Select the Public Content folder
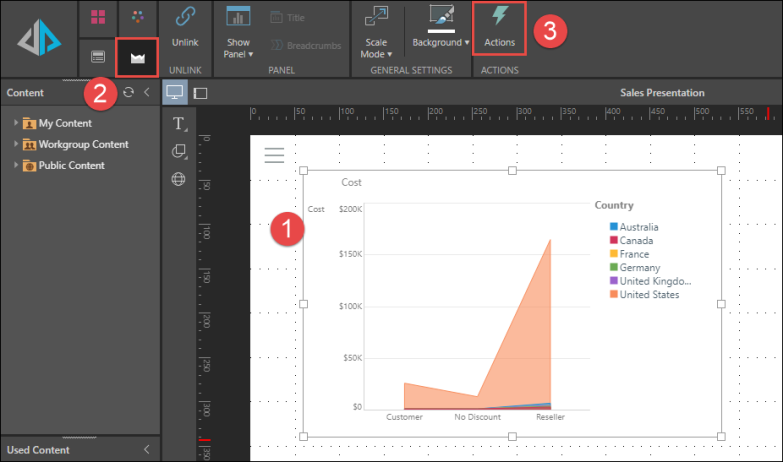Screen dimensions: 783x462 [70, 165]
